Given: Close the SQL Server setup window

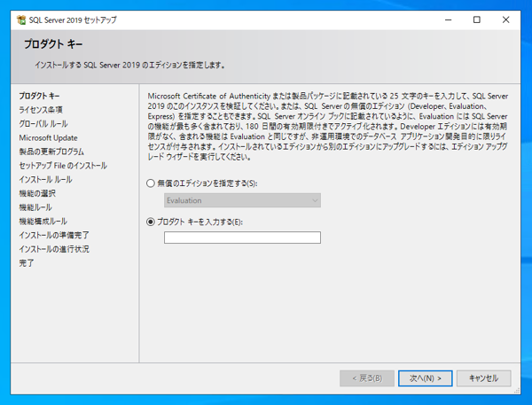Looking at the screenshot, I should pos(505,20).
